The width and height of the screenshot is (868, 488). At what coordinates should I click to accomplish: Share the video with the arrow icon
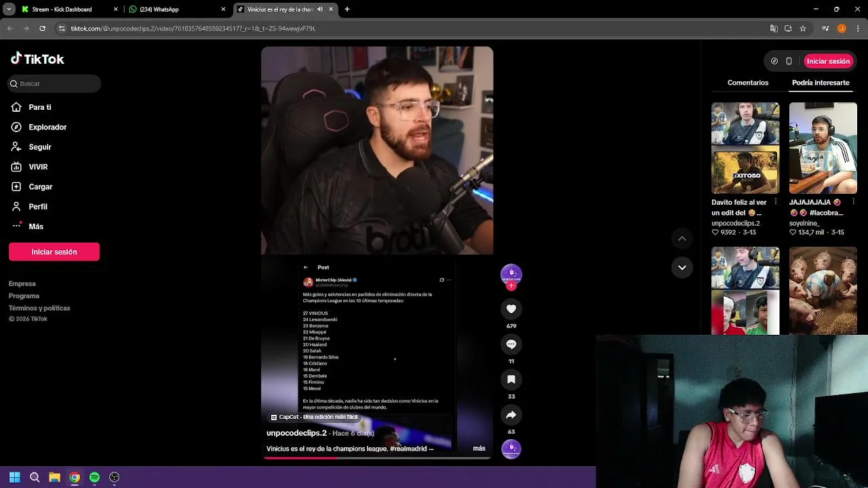[x=511, y=415]
